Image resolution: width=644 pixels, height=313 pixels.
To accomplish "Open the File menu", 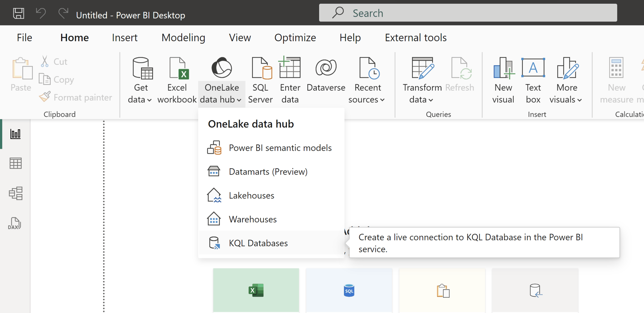I will pos(24,38).
